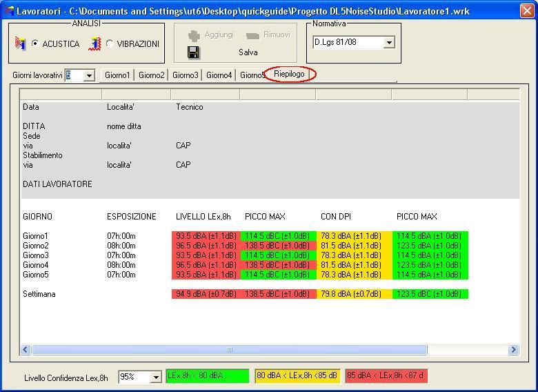
Task: Click the Salva button
Action: point(248,52)
